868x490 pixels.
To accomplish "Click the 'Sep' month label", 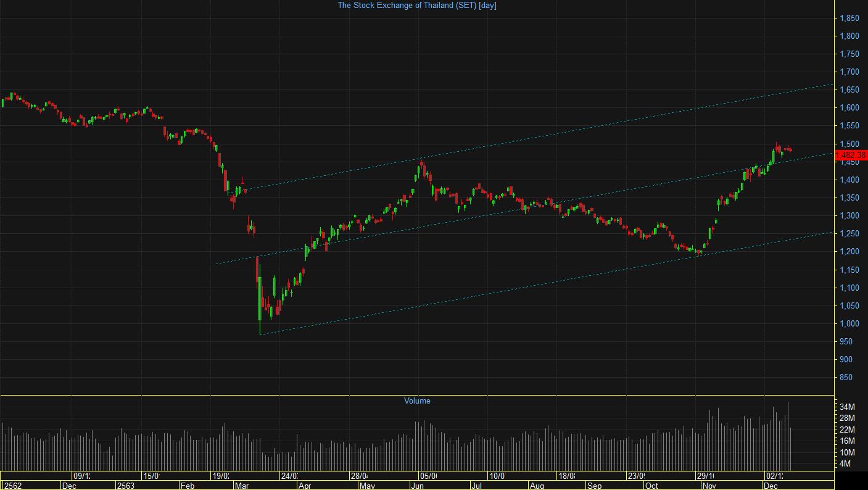I will pyautogui.click(x=594, y=486).
